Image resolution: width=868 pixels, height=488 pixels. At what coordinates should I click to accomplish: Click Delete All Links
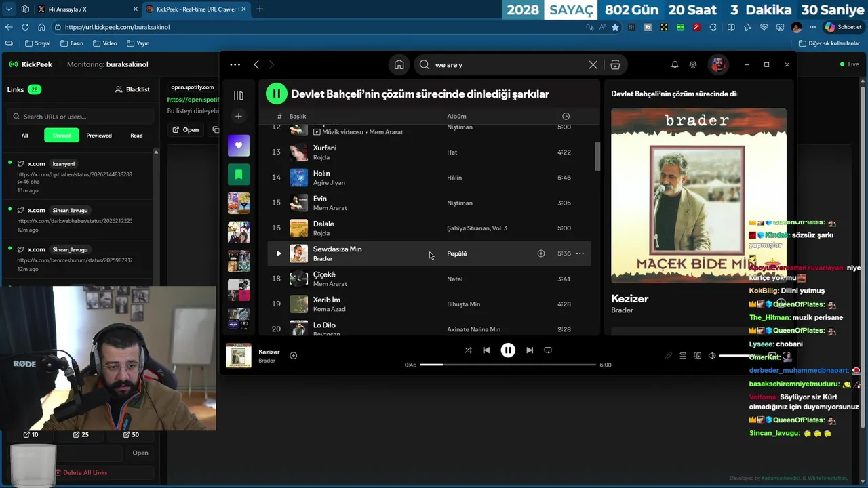(81, 472)
